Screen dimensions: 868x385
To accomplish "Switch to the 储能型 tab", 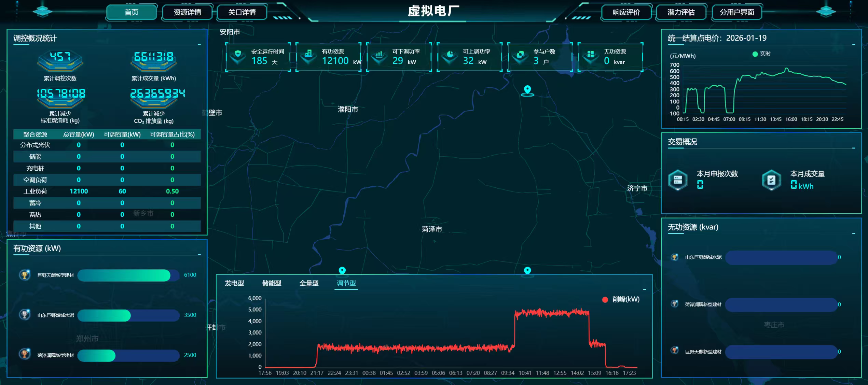I will 272,283.
